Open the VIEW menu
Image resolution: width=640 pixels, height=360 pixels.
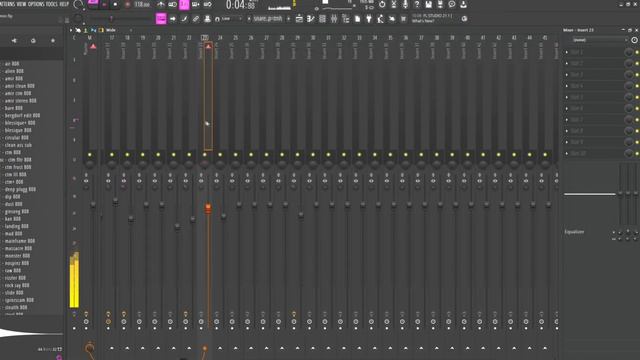click(x=22, y=4)
